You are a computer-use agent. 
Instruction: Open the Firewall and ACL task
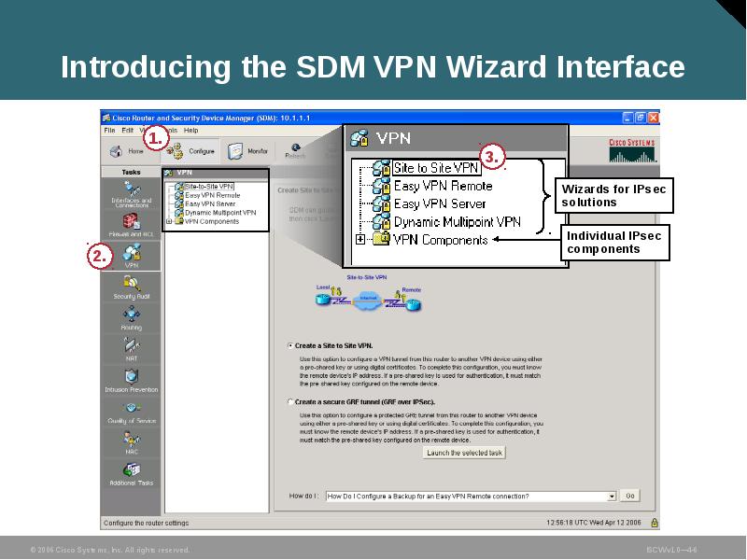pos(132,225)
